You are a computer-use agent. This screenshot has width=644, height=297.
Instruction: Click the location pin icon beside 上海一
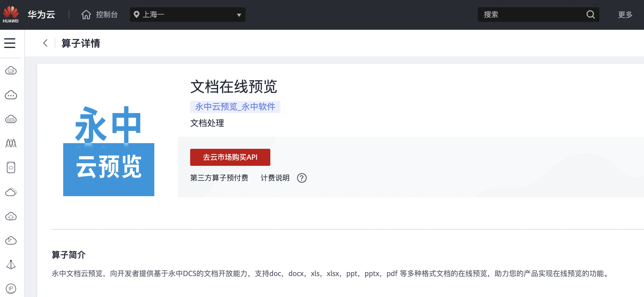click(137, 15)
